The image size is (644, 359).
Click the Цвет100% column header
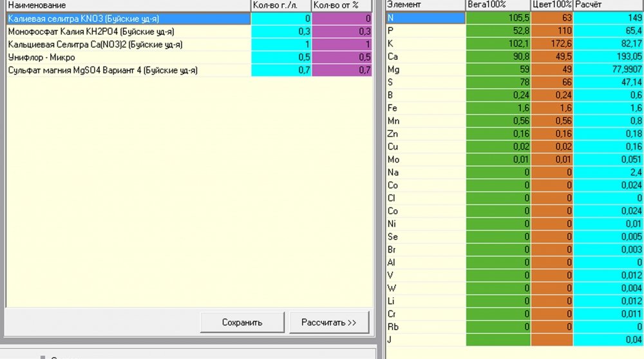click(552, 5)
